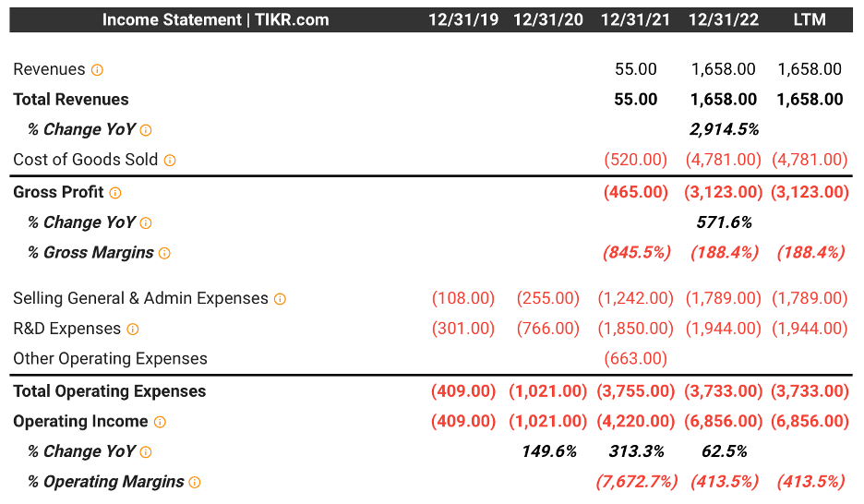This screenshot has height=504, width=864.
Task: Open info icon beside Cost of Goods Sold
Action: tap(170, 161)
